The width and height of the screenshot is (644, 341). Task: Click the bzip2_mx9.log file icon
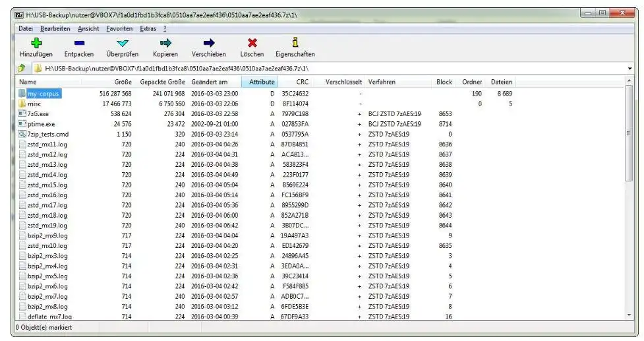22,235
